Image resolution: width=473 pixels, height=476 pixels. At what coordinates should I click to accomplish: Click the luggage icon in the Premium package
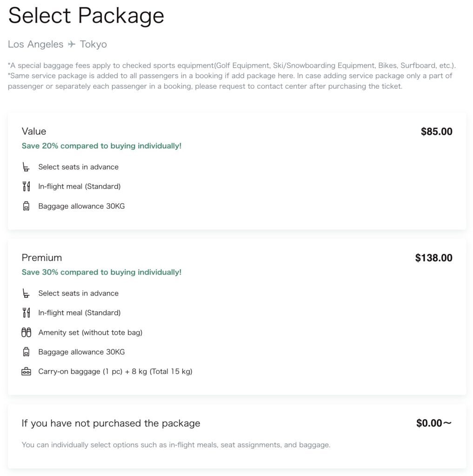point(26,352)
